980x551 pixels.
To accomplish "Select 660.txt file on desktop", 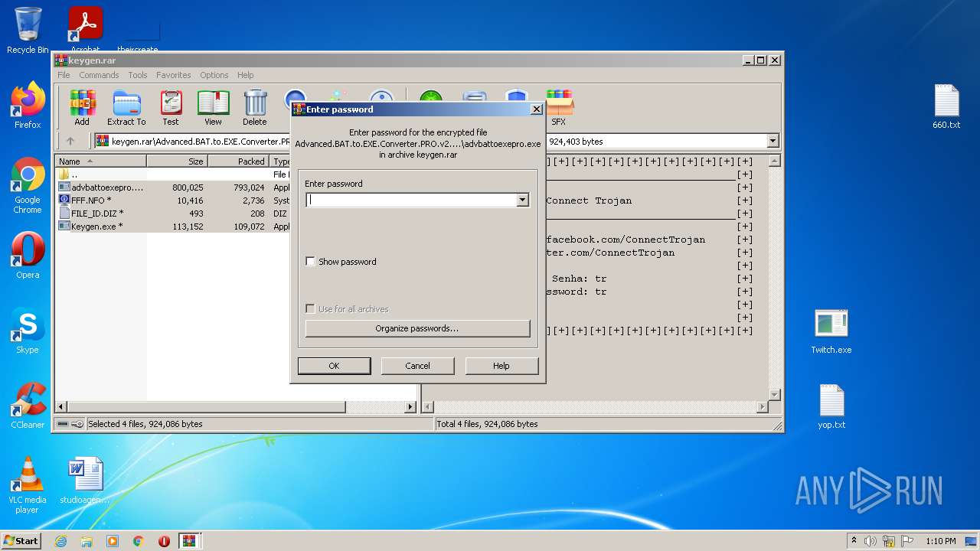I will point(946,106).
